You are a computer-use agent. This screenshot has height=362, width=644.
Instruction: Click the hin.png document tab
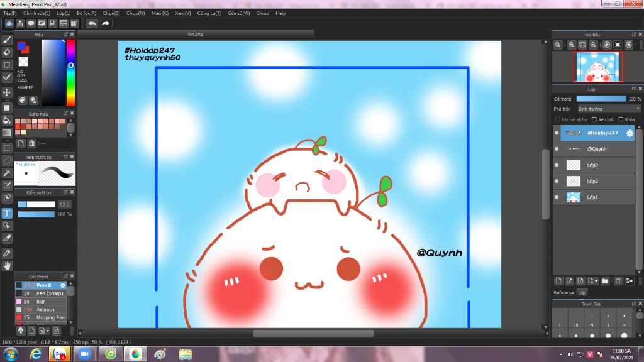[196, 34]
